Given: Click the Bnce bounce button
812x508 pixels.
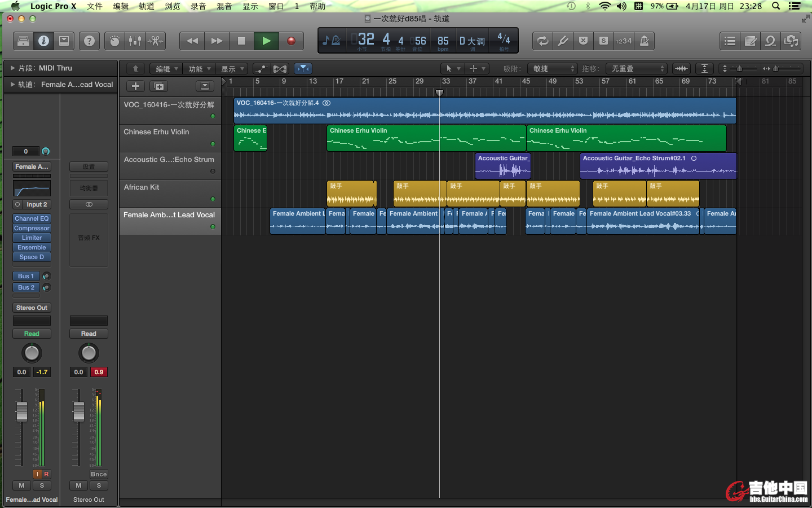Looking at the screenshot, I should point(99,474).
